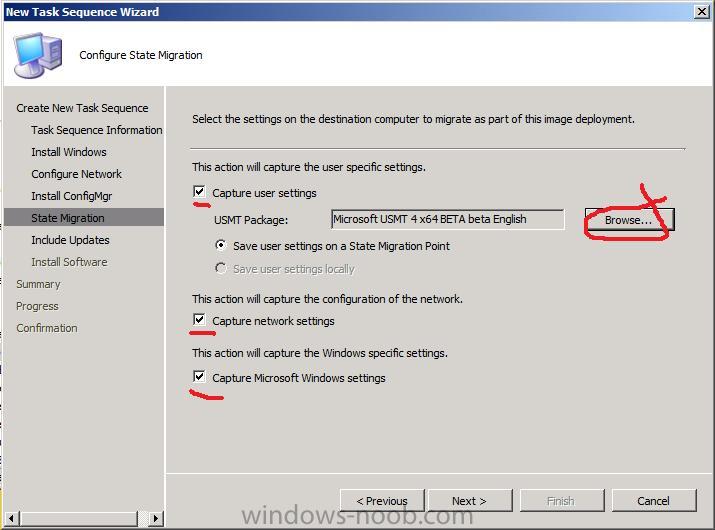Click the 'Select the settings on the destination computer' instruction
Viewport: 715px width, 530px height.
click(x=413, y=119)
